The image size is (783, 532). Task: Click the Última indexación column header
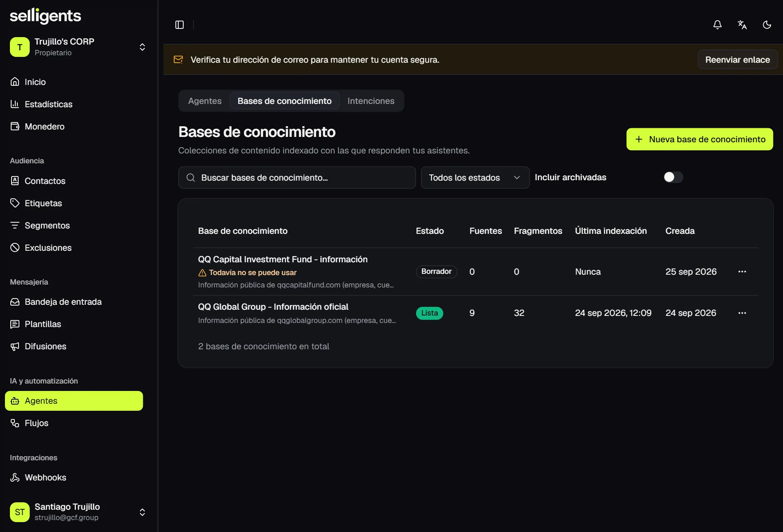tap(611, 231)
